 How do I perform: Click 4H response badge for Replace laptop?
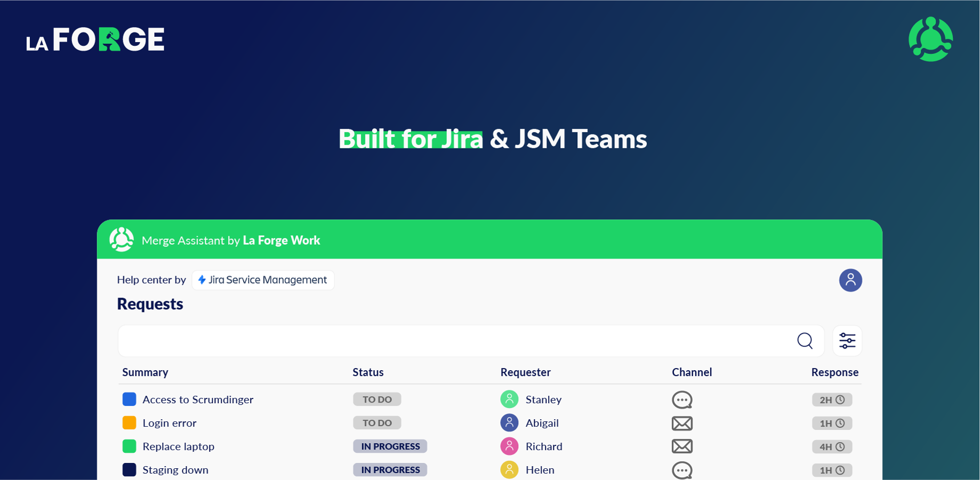(832, 446)
